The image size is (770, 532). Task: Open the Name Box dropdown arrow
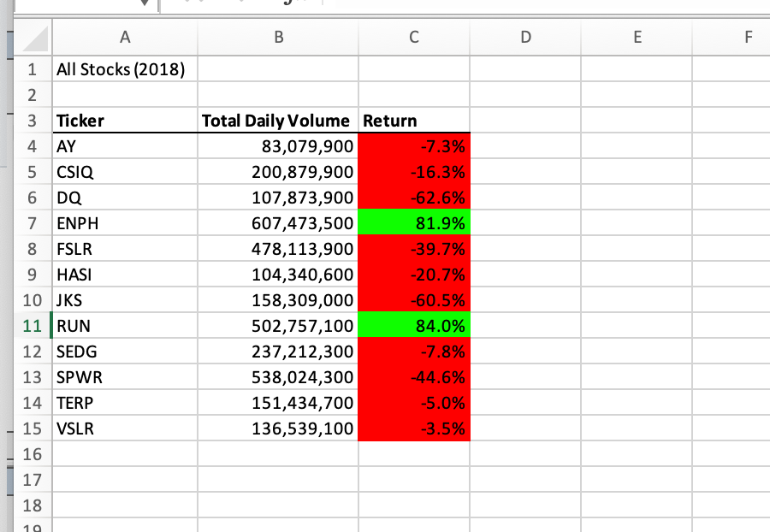click(145, 3)
